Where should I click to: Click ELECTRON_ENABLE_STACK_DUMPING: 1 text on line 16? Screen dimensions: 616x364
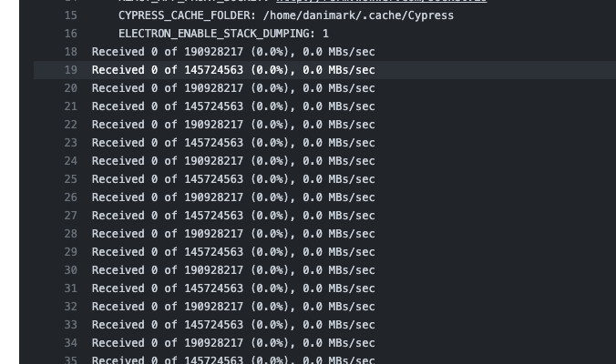pos(223,34)
